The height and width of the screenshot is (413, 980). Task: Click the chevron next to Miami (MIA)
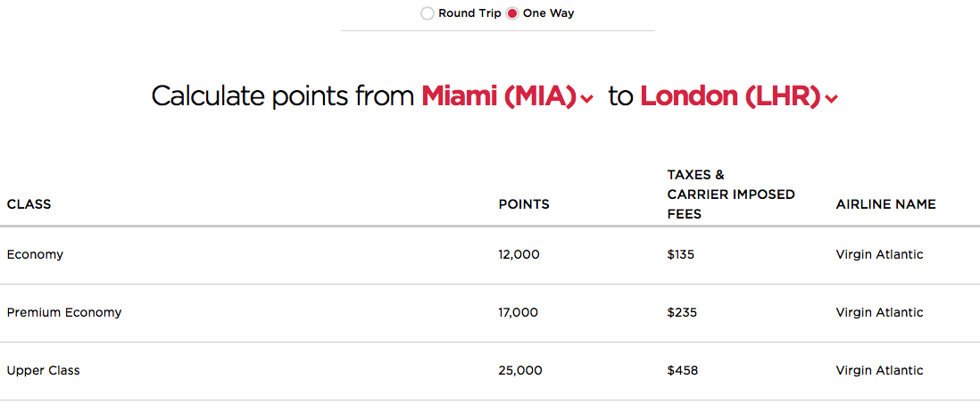pyautogui.click(x=586, y=99)
